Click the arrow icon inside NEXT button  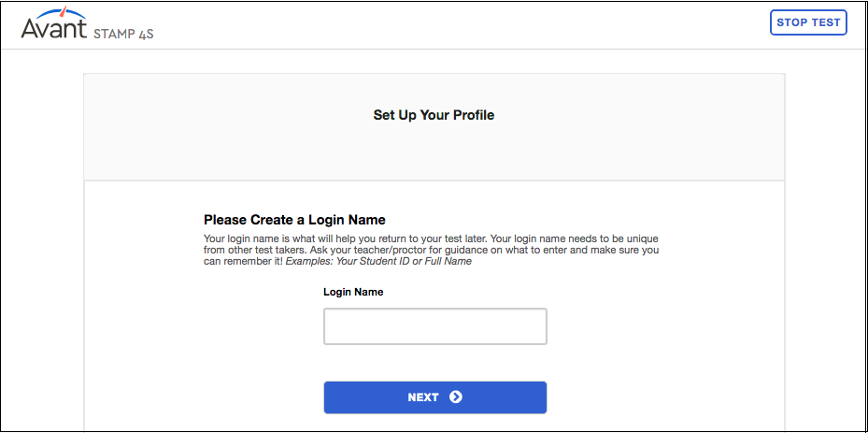[456, 397]
